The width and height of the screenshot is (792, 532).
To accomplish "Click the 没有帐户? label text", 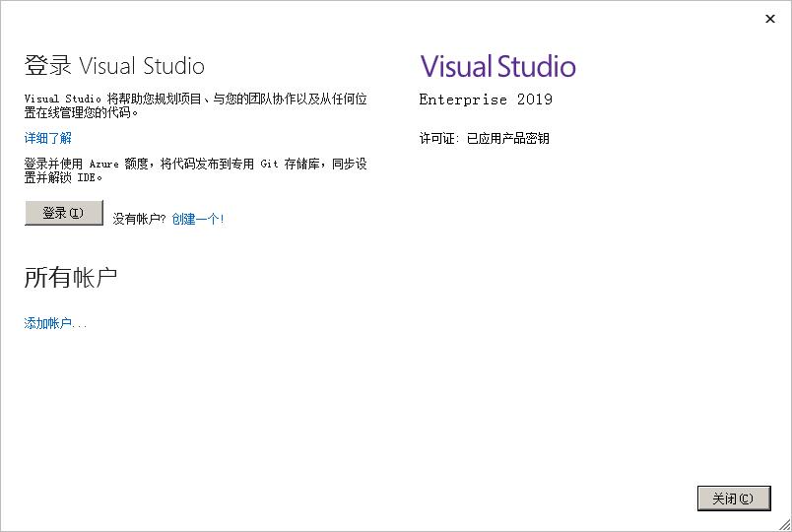I will (x=139, y=219).
